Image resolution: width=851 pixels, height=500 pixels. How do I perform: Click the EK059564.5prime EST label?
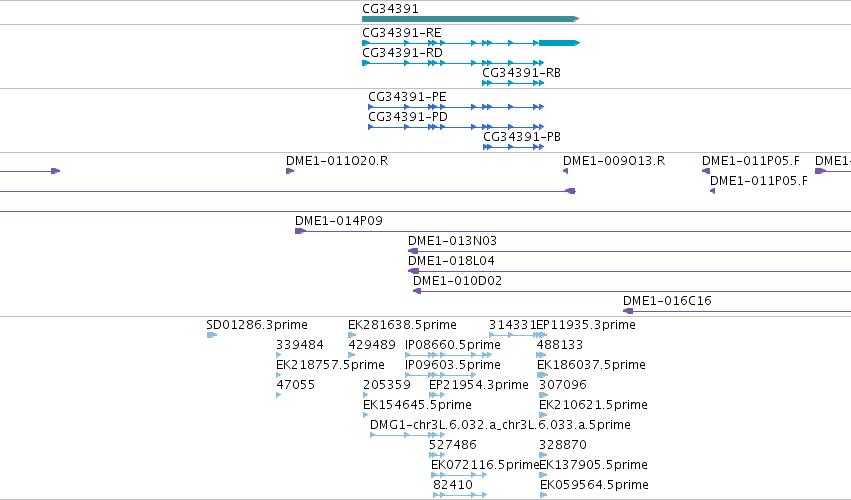pos(594,485)
